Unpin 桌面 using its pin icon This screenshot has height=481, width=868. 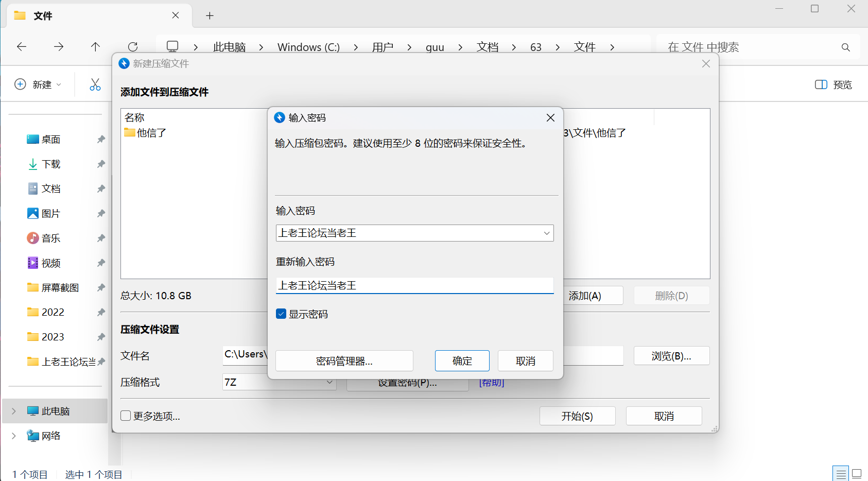click(101, 140)
